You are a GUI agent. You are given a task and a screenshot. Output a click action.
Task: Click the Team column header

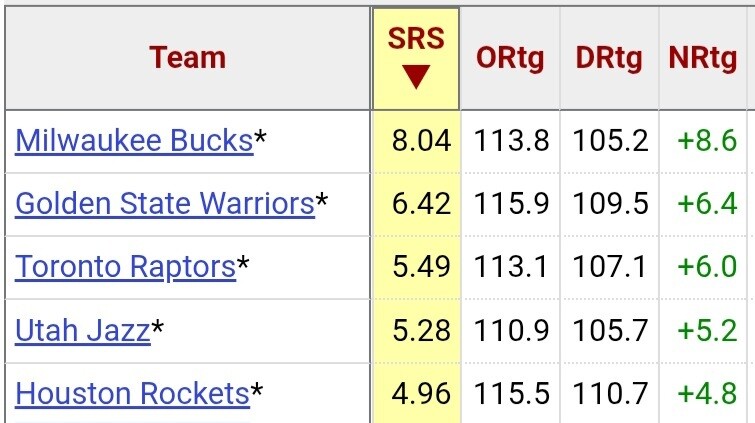188,58
